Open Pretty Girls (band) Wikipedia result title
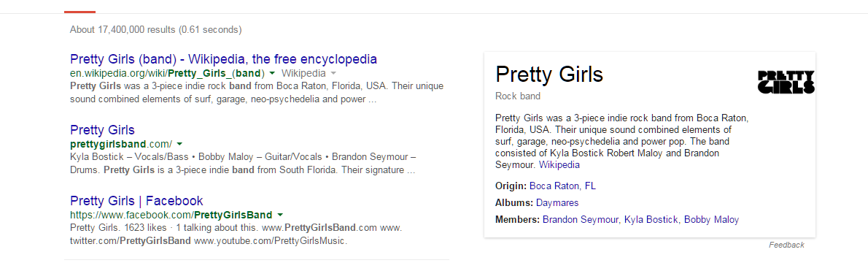868x263 pixels. 224,59
